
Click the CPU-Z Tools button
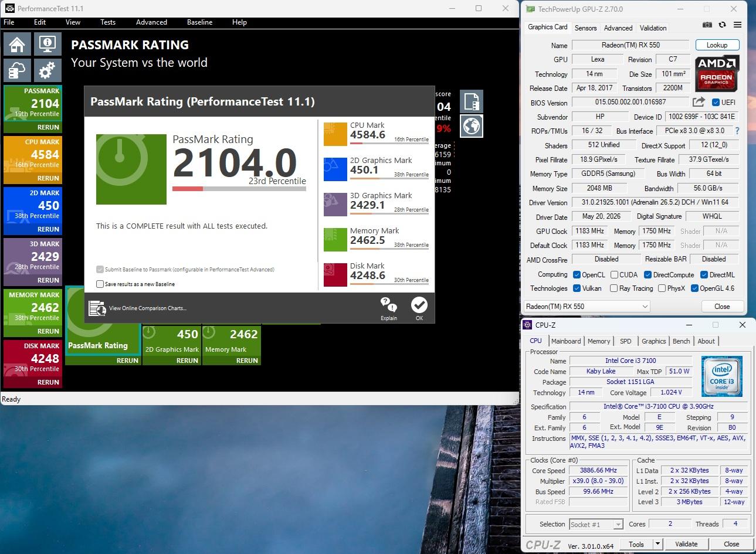(x=636, y=544)
